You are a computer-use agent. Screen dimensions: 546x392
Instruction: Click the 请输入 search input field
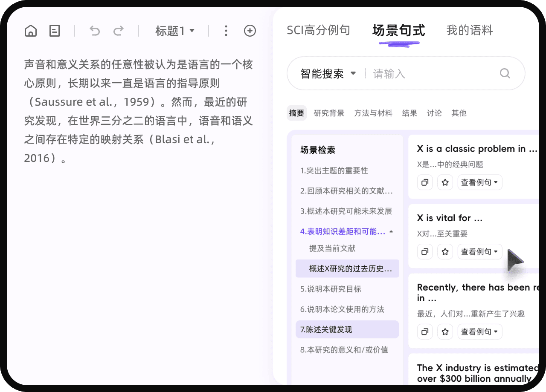pyautogui.click(x=431, y=74)
